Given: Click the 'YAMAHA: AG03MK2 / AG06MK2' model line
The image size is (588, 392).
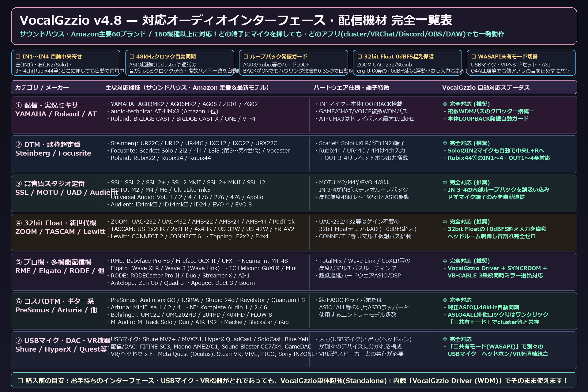Looking at the screenshot, I should tap(182, 104).
